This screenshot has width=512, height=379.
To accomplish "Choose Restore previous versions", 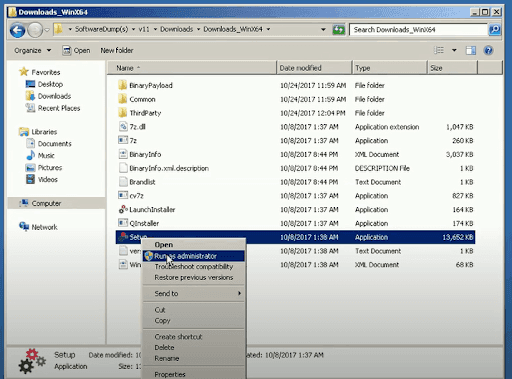I will coord(194,277).
